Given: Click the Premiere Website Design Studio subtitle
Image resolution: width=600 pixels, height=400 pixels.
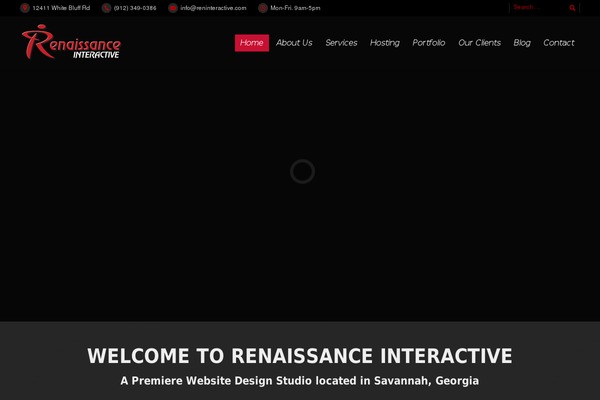Looking at the screenshot, I should coord(300,381).
